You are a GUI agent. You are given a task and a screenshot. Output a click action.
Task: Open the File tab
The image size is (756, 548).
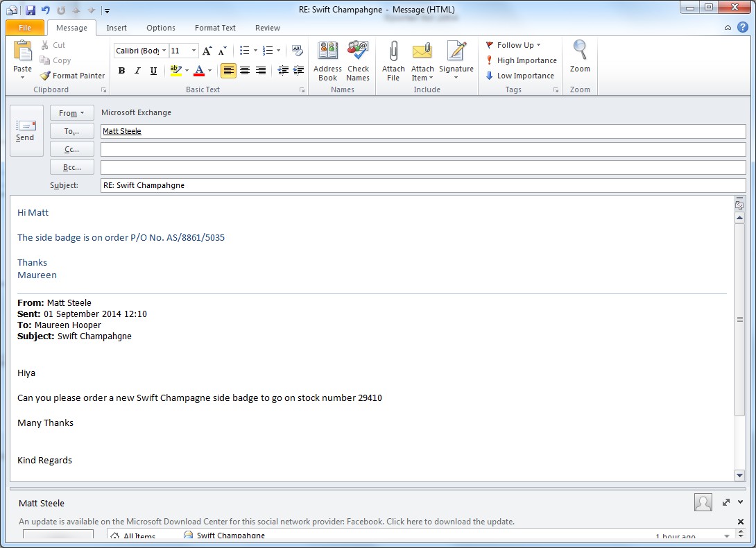click(x=25, y=28)
